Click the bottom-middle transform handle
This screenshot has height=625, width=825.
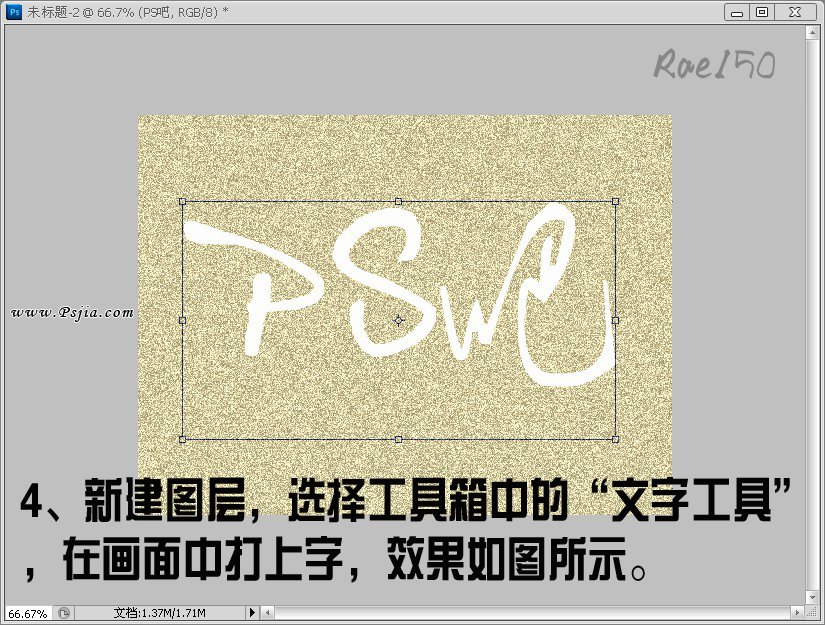point(398,439)
